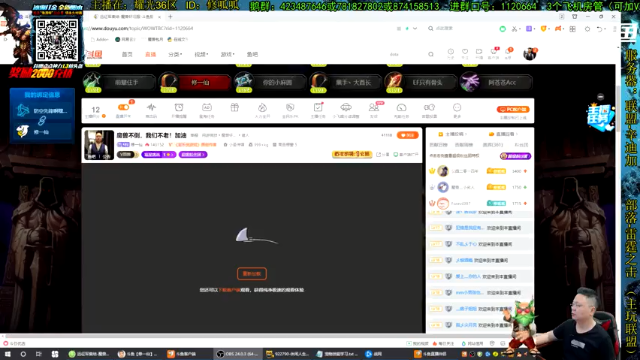The image size is (640, 360).
Task: Open the gift box icon
Action: pos(234,107)
